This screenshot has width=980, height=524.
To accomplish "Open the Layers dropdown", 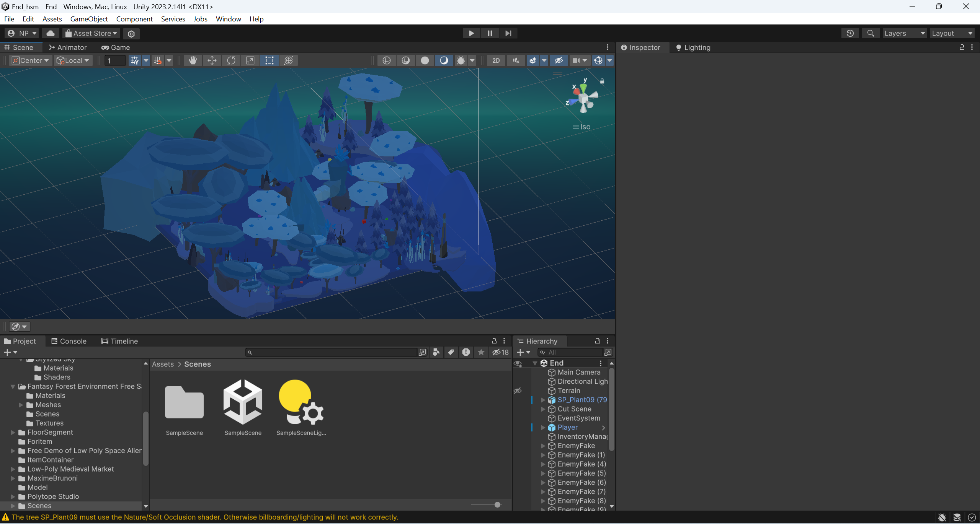I will coord(904,33).
